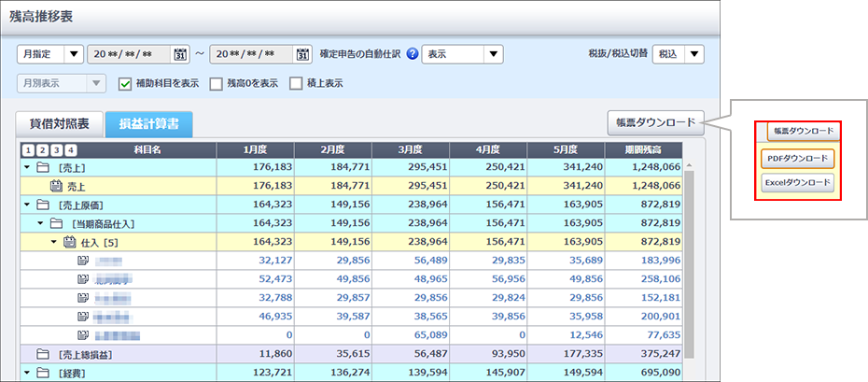
Task: Collapse the [当期商品仕入] group
Action: [x=40, y=223]
